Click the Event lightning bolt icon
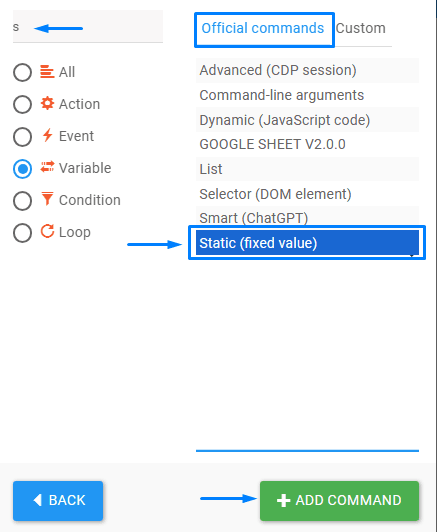The height and width of the screenshot is (532, 437). coord(48,135)
